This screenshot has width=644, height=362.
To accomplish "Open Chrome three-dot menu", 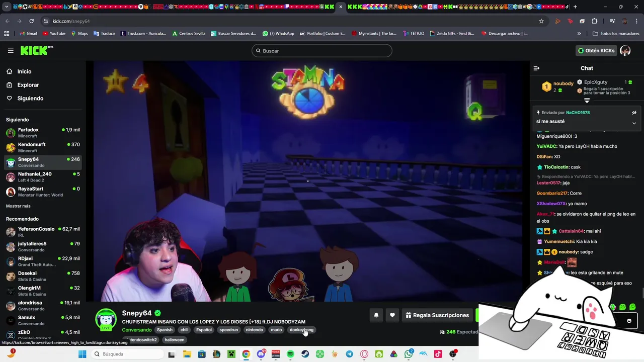I will tap(636, 21).
